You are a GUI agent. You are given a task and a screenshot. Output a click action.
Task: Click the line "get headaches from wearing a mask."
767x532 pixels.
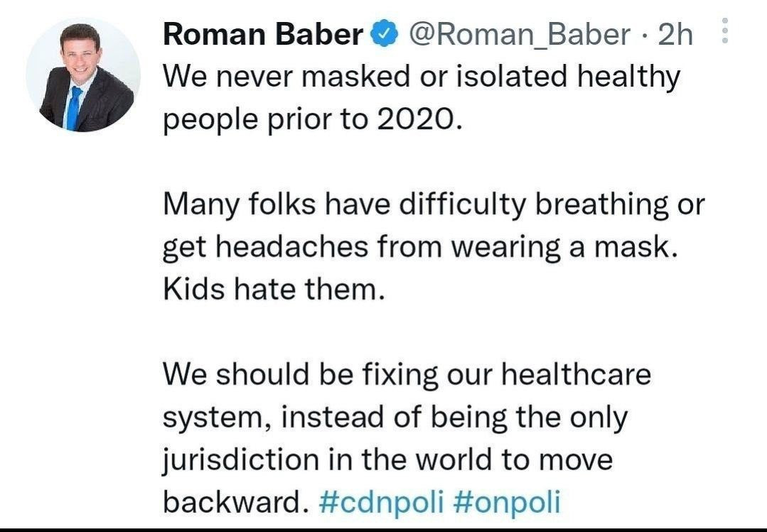tap(417, 246)
